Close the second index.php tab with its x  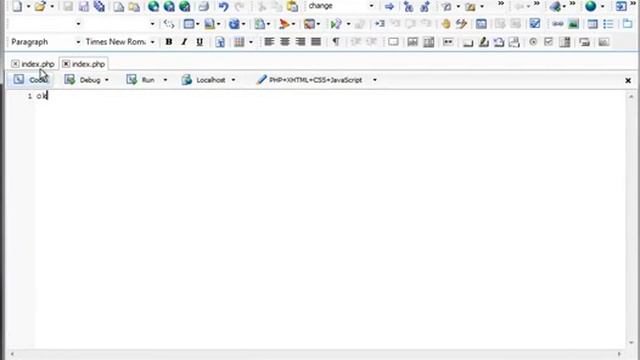pyautogui.click(x=66, y=64)
